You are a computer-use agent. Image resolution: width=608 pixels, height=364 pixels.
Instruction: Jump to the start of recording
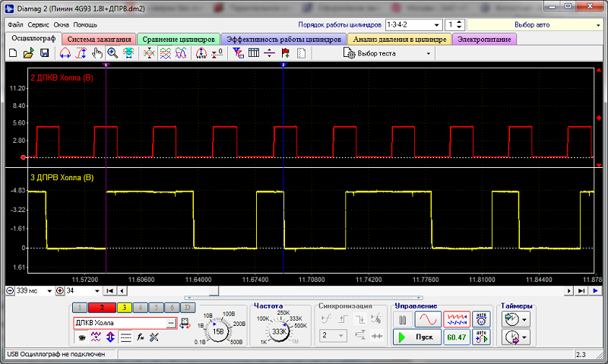pos(109,291)
